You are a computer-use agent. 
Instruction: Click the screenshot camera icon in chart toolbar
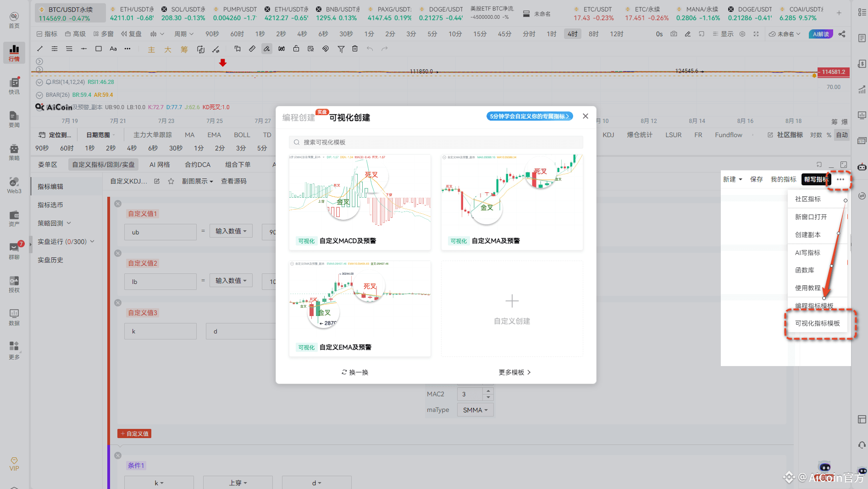pos(674,34)
